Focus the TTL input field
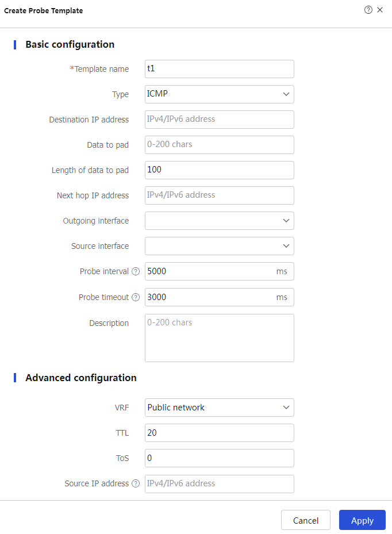392x534 pixels. (219, 433)
